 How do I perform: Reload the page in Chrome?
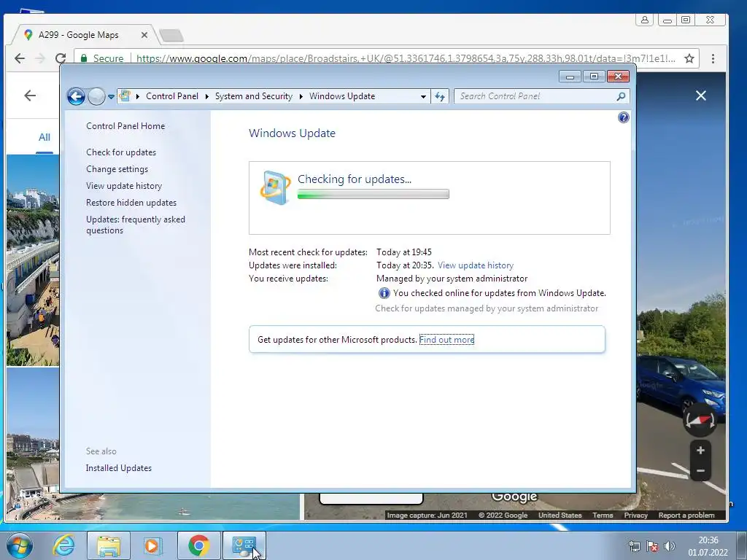(x=61, y=58)
